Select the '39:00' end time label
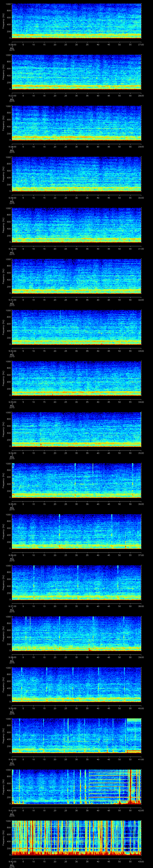The width and height of the screenshot is (153, 868). pos(141,657)
